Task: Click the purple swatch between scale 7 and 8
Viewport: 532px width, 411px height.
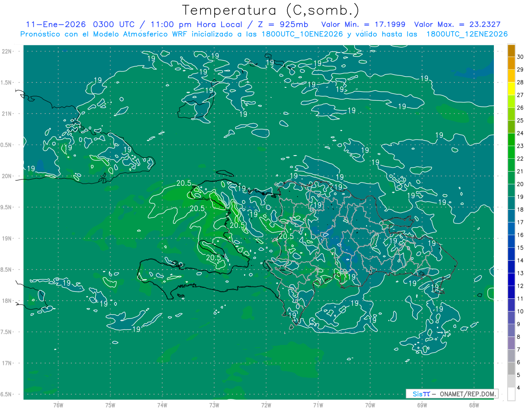Action: [511, 343]
